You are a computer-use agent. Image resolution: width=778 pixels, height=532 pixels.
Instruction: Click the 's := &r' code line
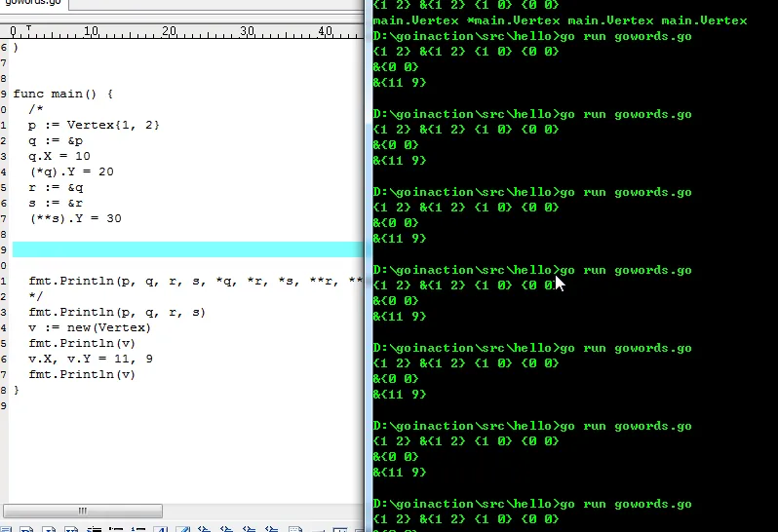coord(56,204)
